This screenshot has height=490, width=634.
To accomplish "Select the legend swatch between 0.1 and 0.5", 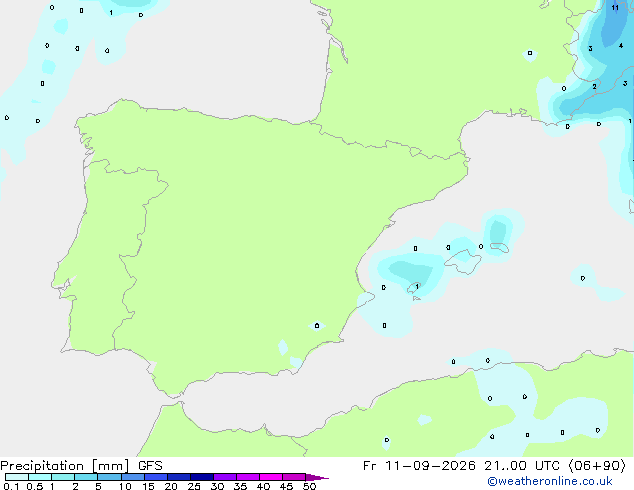I will [17, 477].
